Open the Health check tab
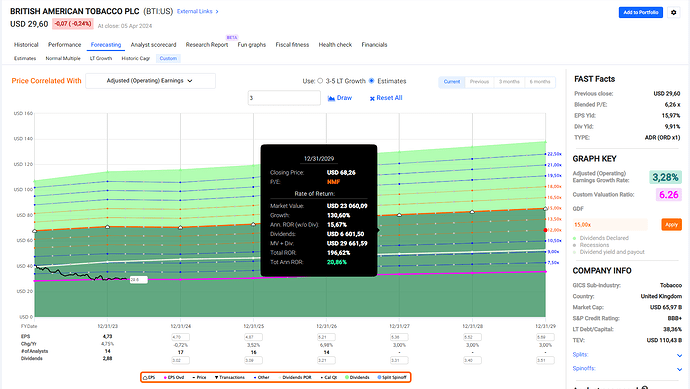Viewport: 690px width, 389px height. point(335,45)
